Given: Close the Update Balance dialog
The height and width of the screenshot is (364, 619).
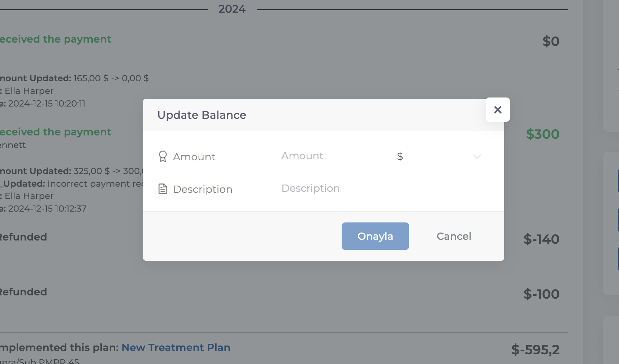Looking at the screenshot, I should [498, 110].
